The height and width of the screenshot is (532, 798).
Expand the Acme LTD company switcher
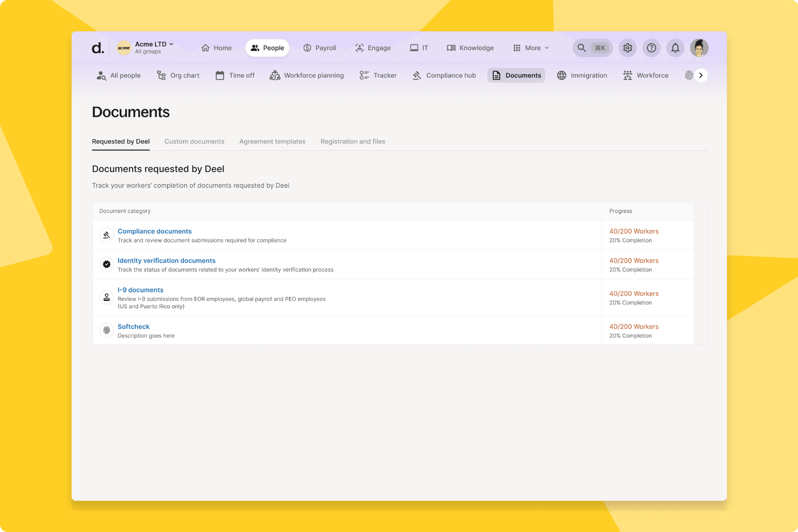click(153, 44)
